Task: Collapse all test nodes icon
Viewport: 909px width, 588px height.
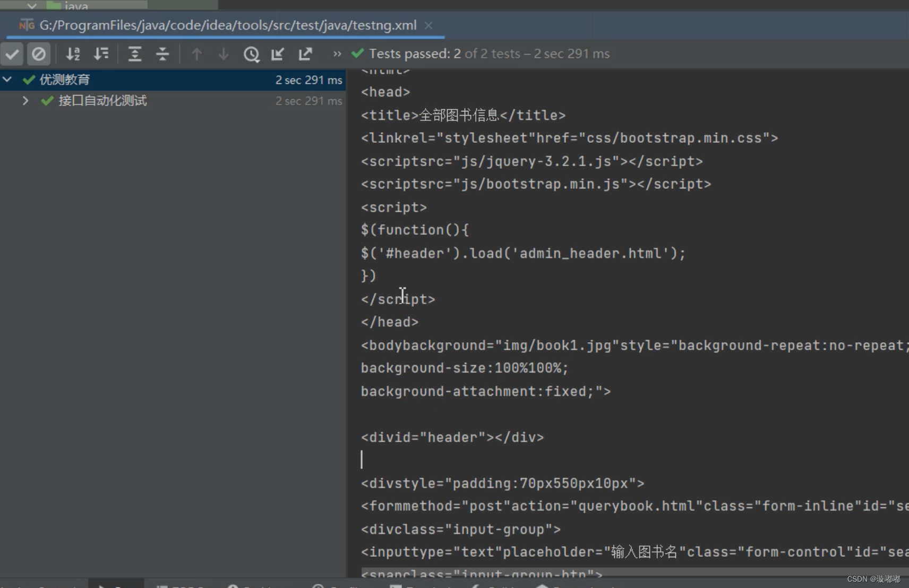Action: tap(162, 54)
